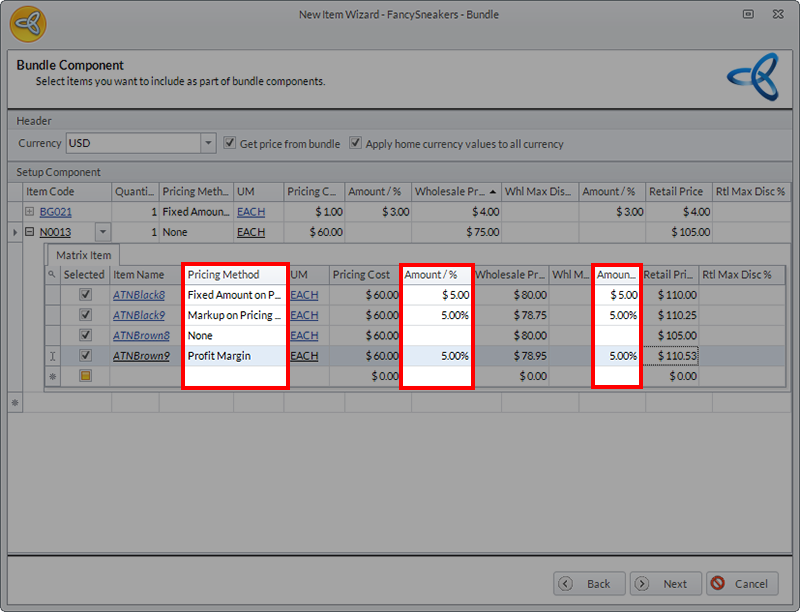Select the Matrix Item tab
Screen dimensions: 800x612
(x=84, y=255)
